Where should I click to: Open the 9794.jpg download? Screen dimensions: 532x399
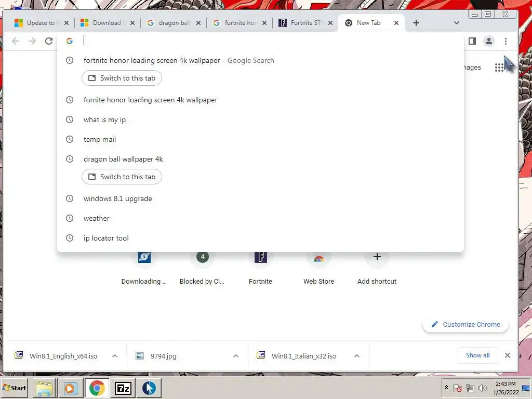[163, 356]
